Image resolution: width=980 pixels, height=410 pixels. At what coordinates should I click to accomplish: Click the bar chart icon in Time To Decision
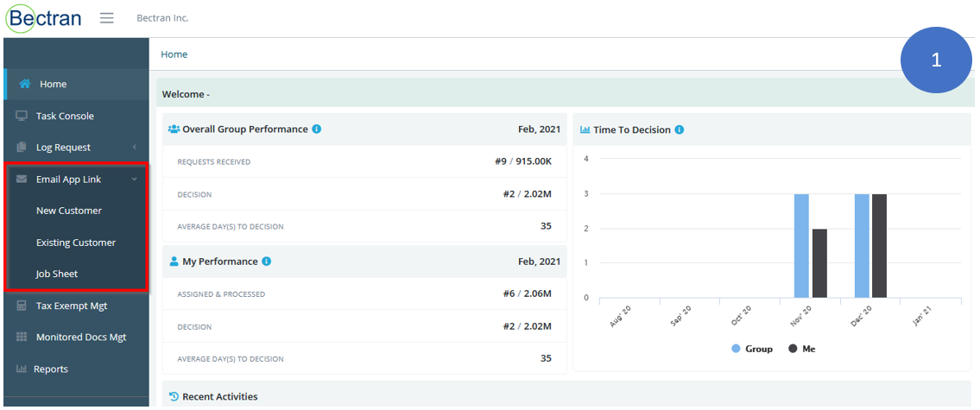coord(585,130)
